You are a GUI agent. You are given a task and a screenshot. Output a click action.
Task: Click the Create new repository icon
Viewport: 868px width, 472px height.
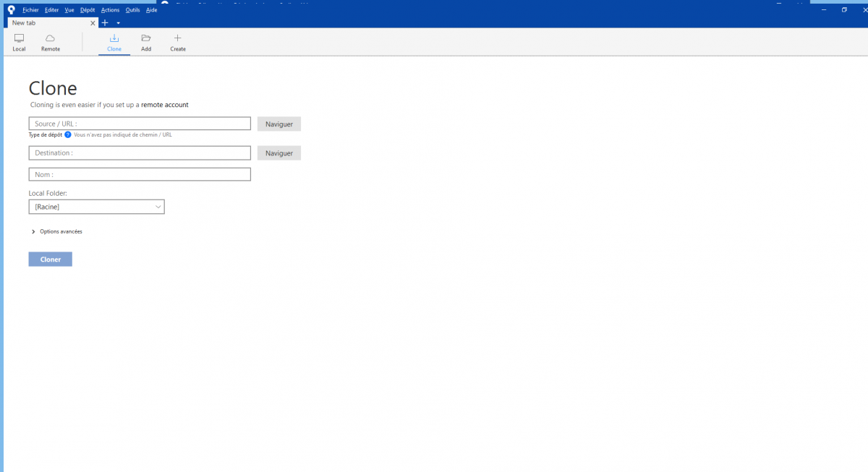178,42
